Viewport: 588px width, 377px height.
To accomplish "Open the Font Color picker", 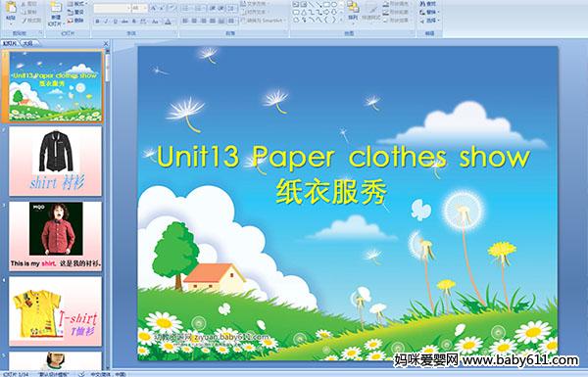I will [169, 22].
